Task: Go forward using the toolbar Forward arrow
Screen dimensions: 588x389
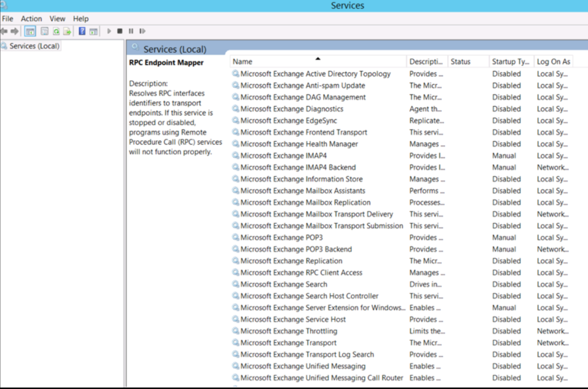Action: (15, 31)
